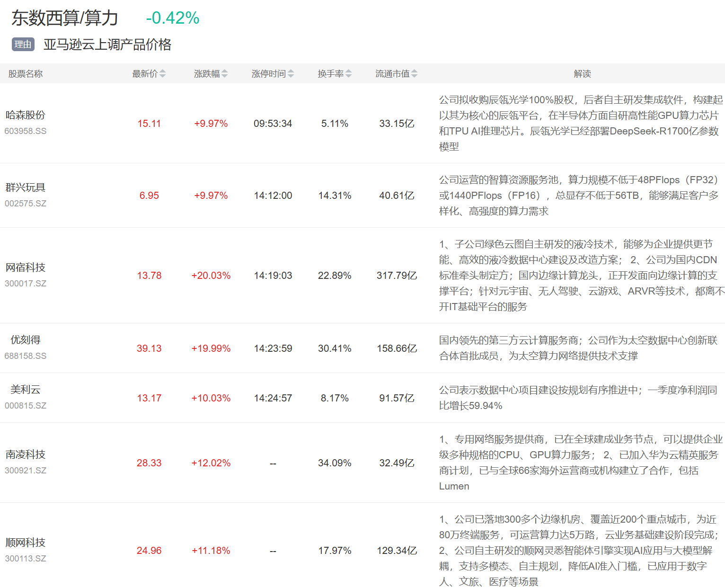View 南凌科技 stock details
The width and height of the screenshot is (725, 588).
(x=26, y=454)
